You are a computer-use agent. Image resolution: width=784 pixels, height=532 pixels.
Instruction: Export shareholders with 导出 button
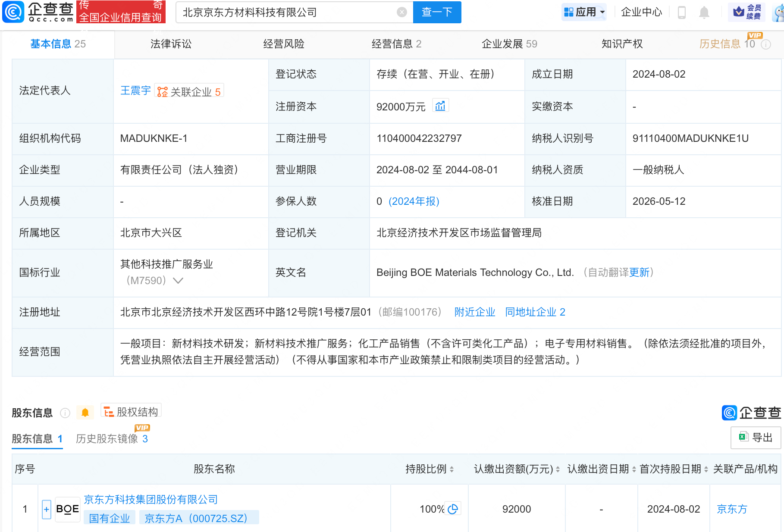756,438
